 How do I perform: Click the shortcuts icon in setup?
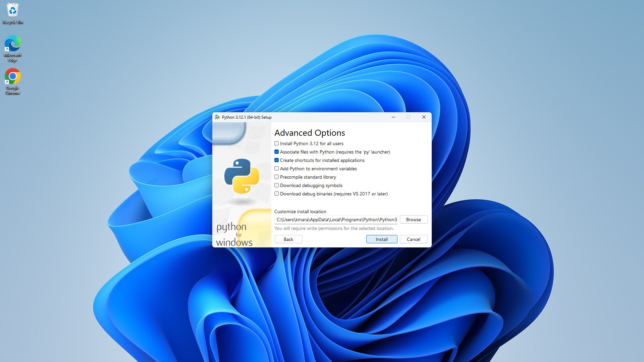pos(276,160)
